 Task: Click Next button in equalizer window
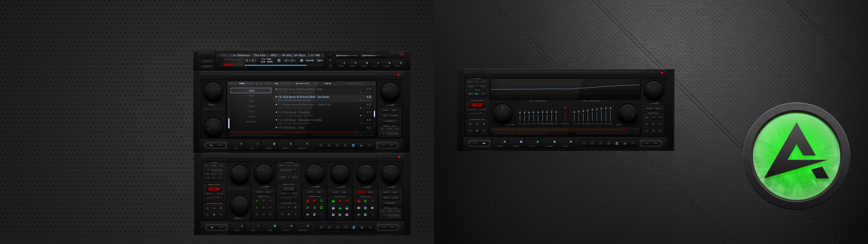[566, 143]
